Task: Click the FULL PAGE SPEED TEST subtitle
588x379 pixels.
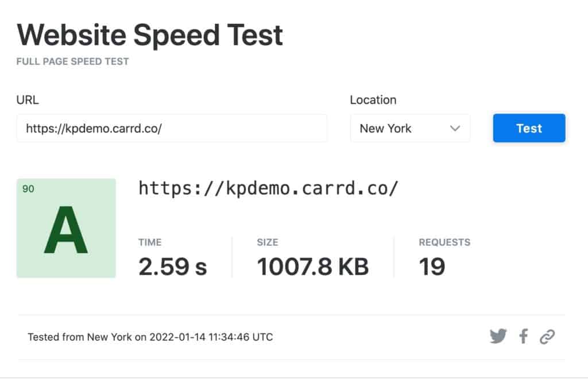Action: coord(72,61)
